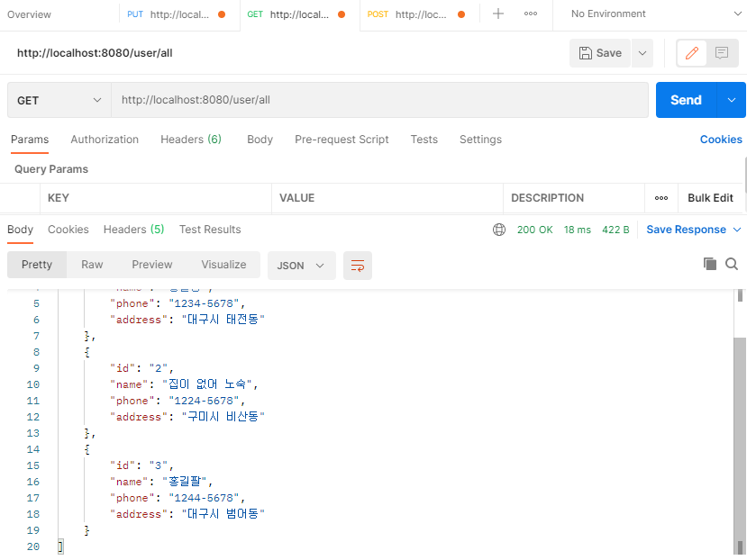Click the 18 ms response time
This screenshot has width=747, height=560.
(578, 230)
